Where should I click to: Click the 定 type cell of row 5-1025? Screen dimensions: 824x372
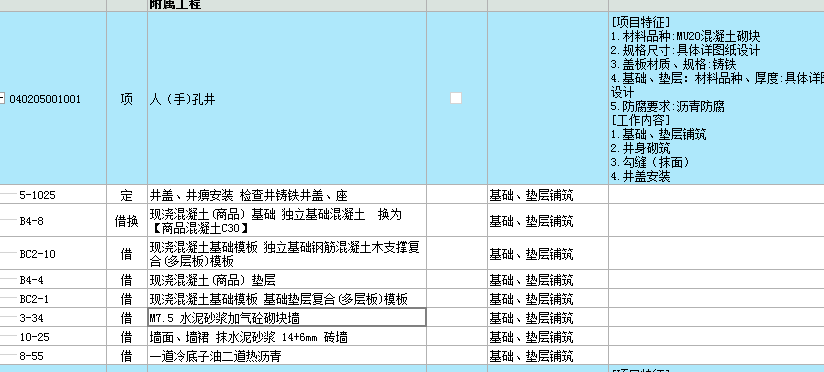(127, 194)
